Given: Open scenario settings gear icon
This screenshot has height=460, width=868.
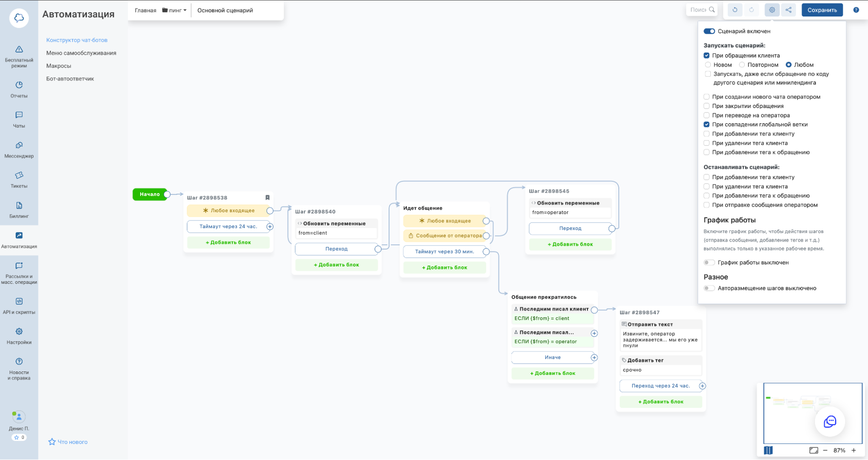Looking at the screenshot, I should tap(772, 10).
